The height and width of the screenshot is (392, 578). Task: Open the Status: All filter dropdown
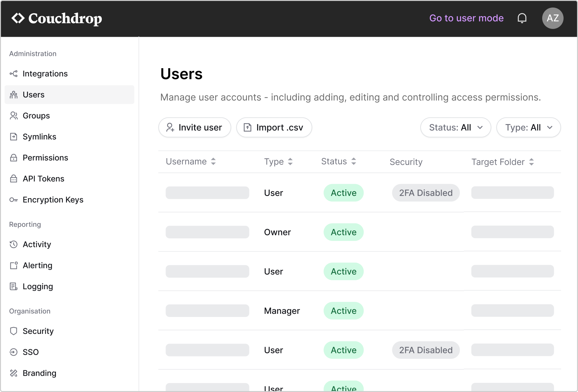[x=455, y=128]
